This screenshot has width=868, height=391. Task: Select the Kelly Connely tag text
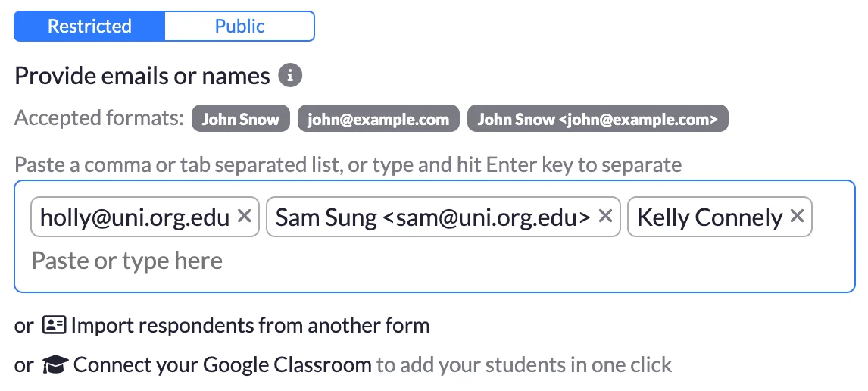point(709,217)
